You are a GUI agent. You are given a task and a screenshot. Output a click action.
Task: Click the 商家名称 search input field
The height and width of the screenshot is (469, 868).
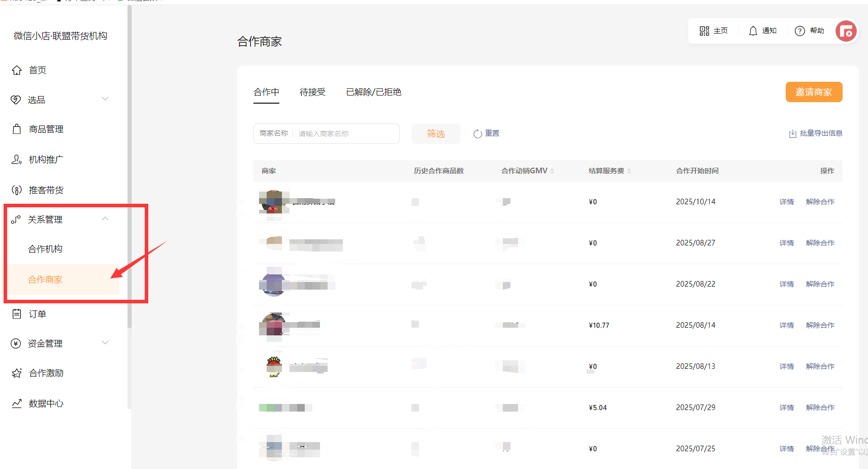(x=345, y=134)
